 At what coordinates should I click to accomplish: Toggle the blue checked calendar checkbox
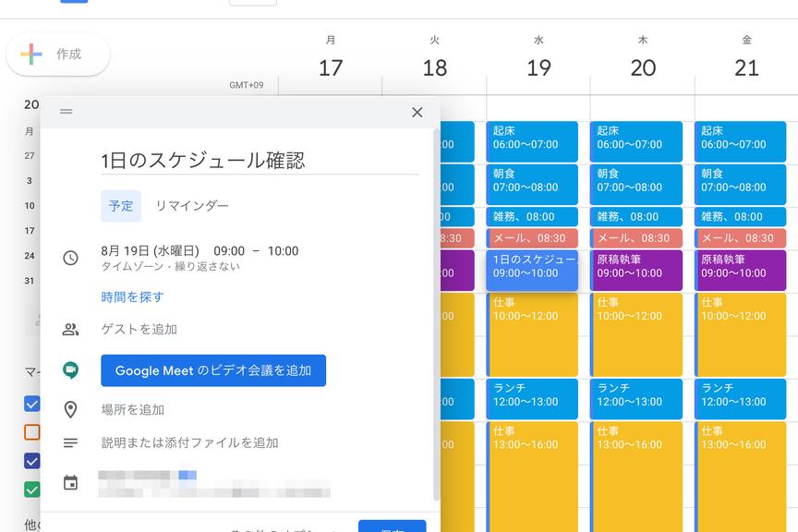(x=32, y=405)
